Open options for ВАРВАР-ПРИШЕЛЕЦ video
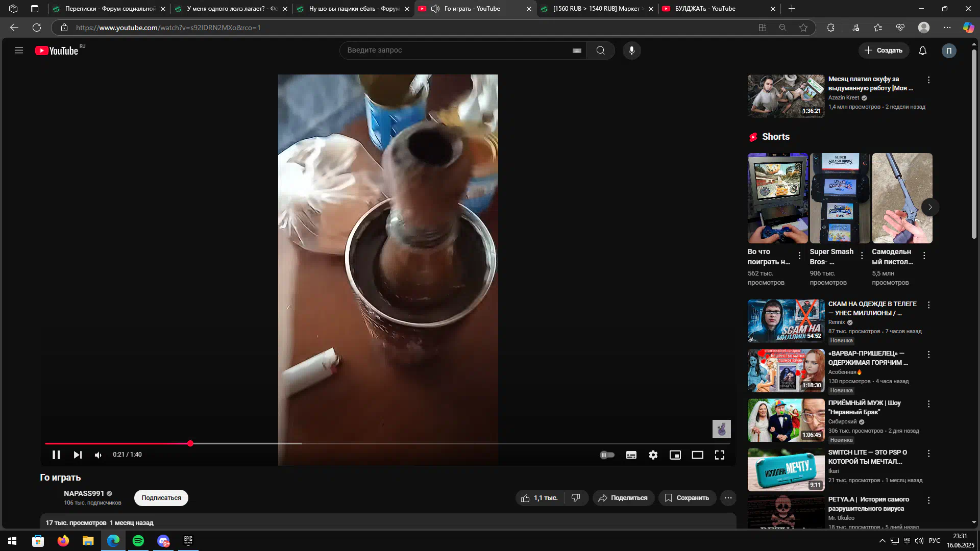The height and width of the screenshot is (551, 980). pos(928,355)
